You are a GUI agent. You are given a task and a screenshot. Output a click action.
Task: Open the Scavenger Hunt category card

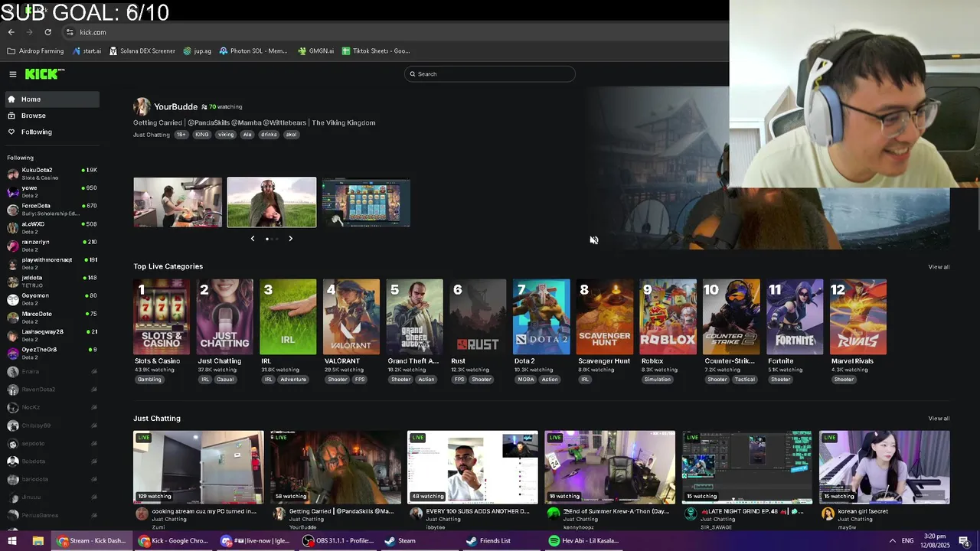pos(605,317)
